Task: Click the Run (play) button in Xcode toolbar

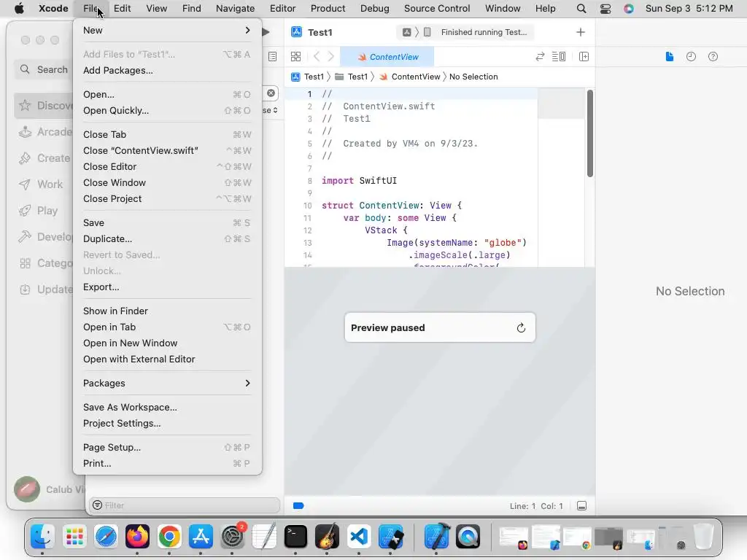Action: [266, 32]
